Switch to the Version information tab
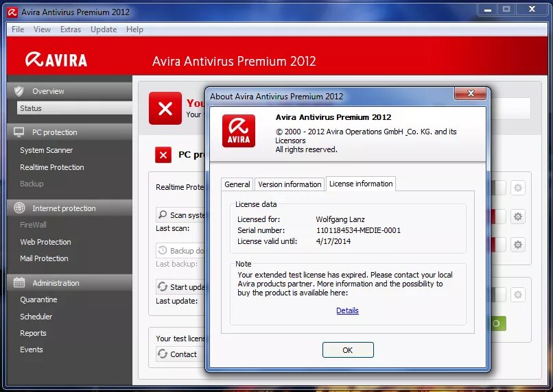The width and height of the screenshot is (553, 392). pos(290,184)
